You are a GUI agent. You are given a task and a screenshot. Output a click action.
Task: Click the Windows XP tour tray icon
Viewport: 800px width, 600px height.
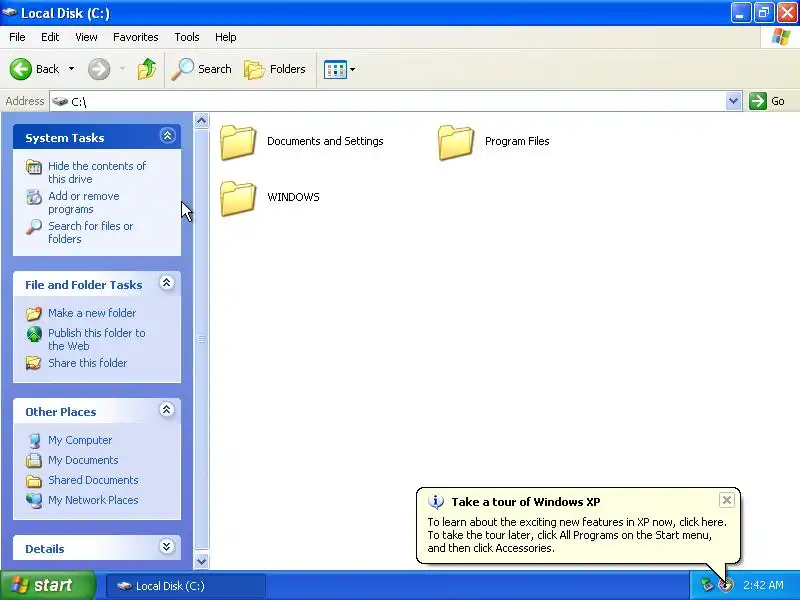click(726, 585)
